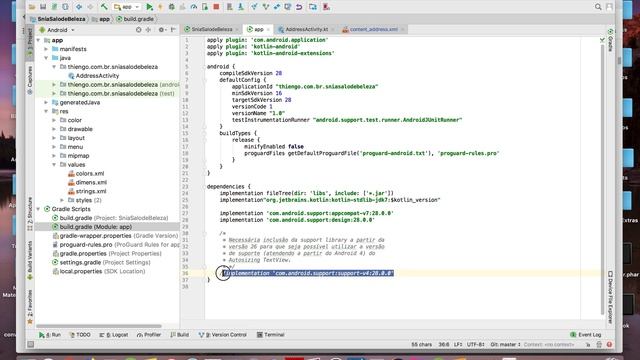This screenshot has height=360, width=640.
Task: Open the Captures side tool window
Action: [x=30, y=80]
